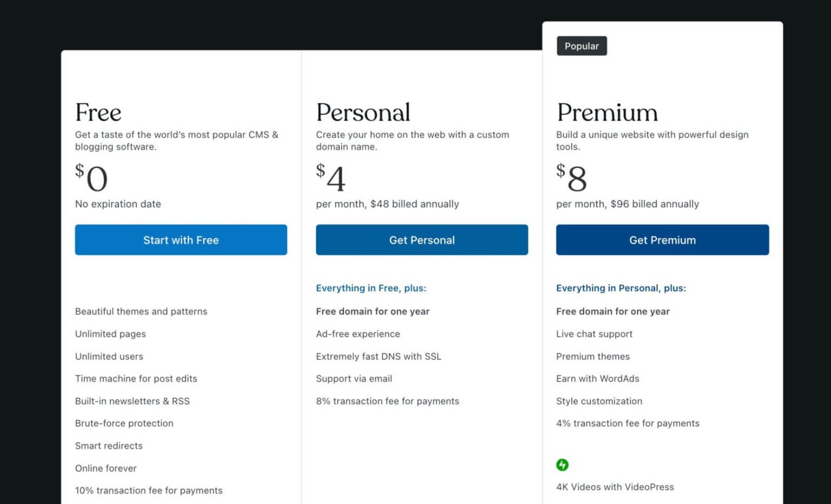
Task: Click the Get Personal button
Action: click(421, 240)
